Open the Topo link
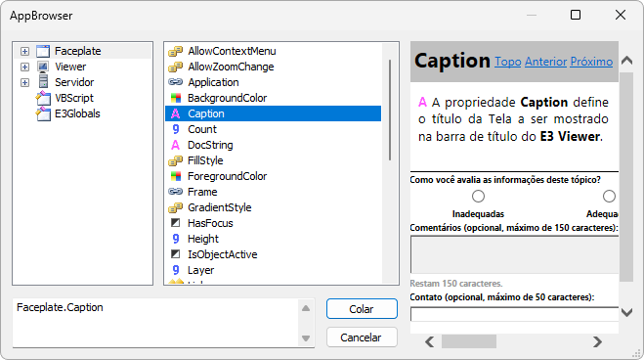The height and width of the screenshot is (360, 644). tap(507, 62)
